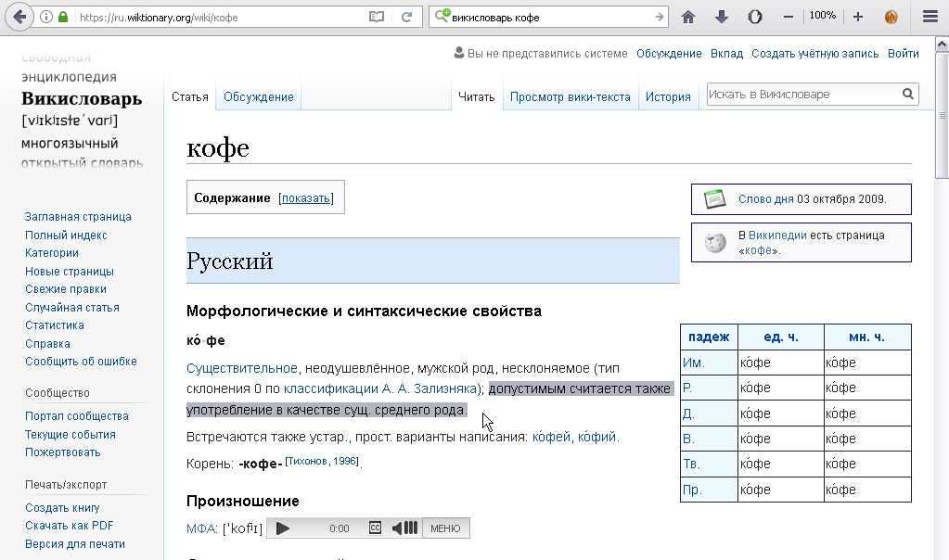Click the orange extension icon in toolbar
Viewport: 949px width, 560px height.
891,17
